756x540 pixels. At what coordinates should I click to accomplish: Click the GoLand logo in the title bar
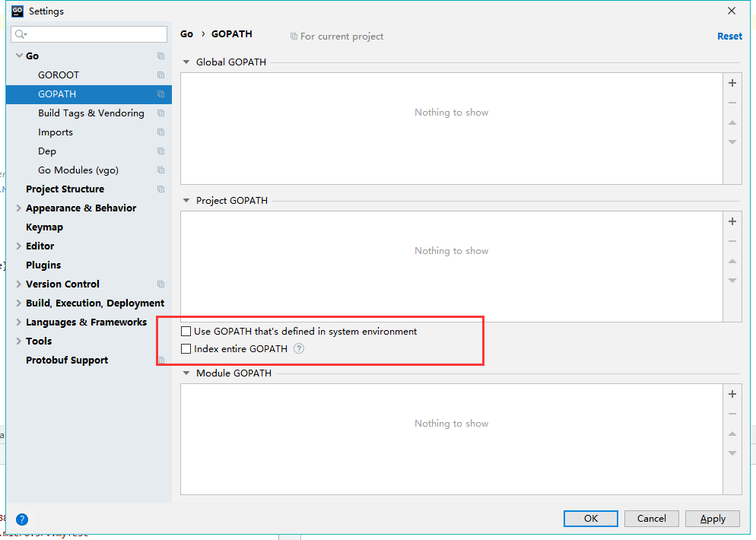[x=17, y=11]
